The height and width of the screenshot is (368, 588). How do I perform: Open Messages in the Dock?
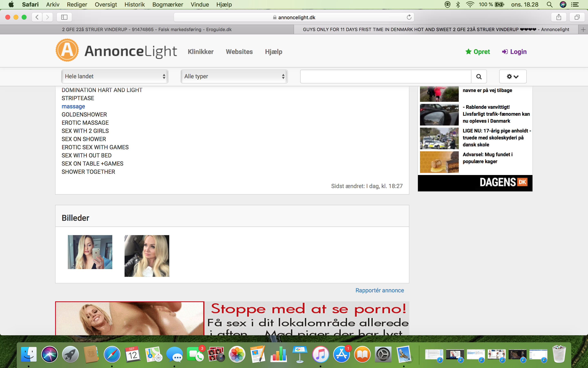click(174, 354)
